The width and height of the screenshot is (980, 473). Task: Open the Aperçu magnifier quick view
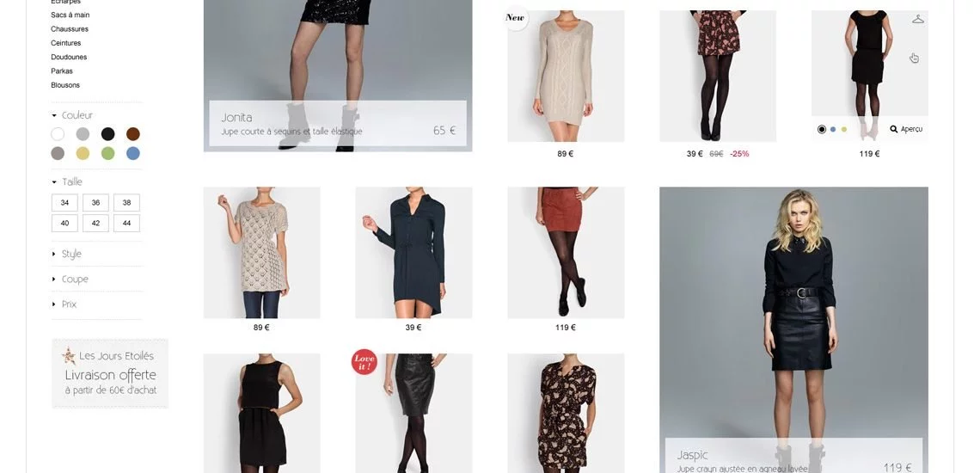(x=905, y=129)
